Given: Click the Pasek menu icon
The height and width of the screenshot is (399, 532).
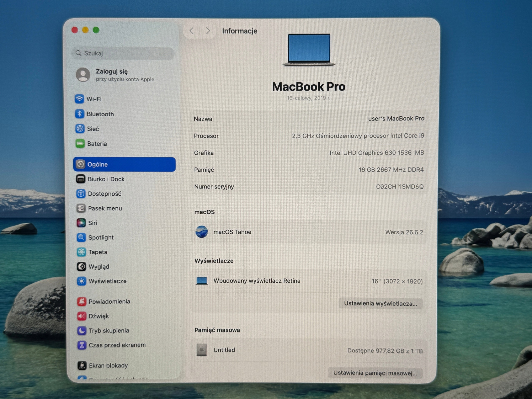Looking at the screenshot, I should coord(81,208).
